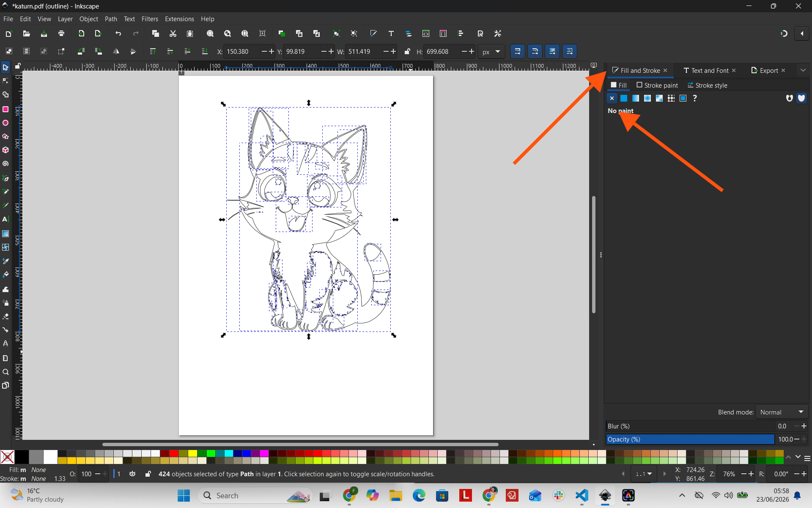812x508 pixels.
Task: Click the No-paint X swatch in the palette
Action: coord(8,457)
